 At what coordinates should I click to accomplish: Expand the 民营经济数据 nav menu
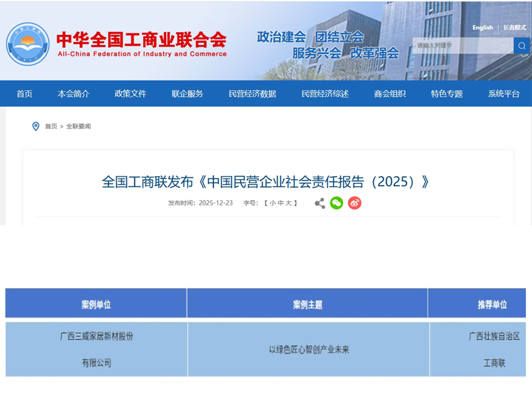click(252, 94)
